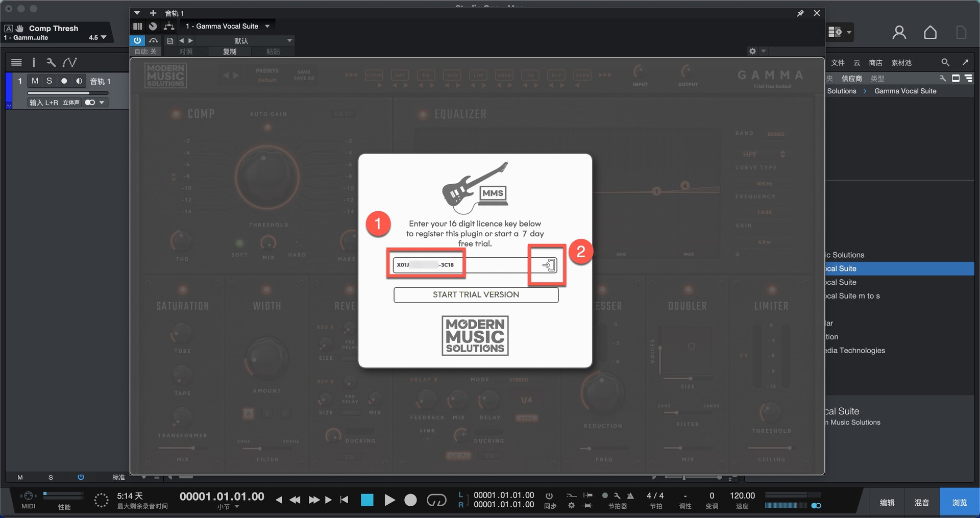Screen dimensions: 980x518
Task: Submit the licence key with the login arrow icon
Action: 549,265
